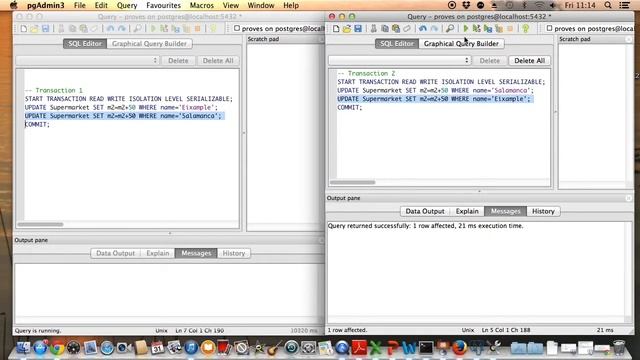640x360 pixels.
Task: Switch to Graphical Query Builder tab, left window
Action: (x=149, y=44)
